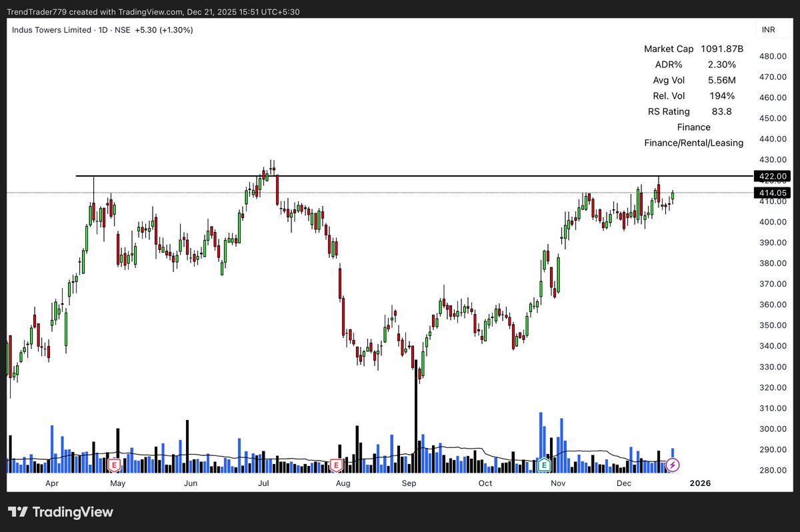Click the Finance/Rental/Leasing industry text
The height and width of the screenshot is (532, 800).
pyautogui.click(x=693, y=143)
